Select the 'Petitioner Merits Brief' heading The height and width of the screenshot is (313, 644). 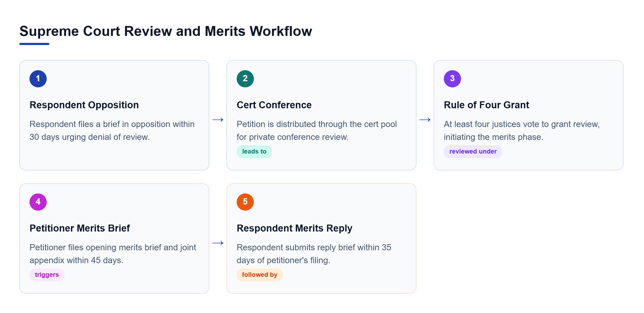tap(80, 228)
